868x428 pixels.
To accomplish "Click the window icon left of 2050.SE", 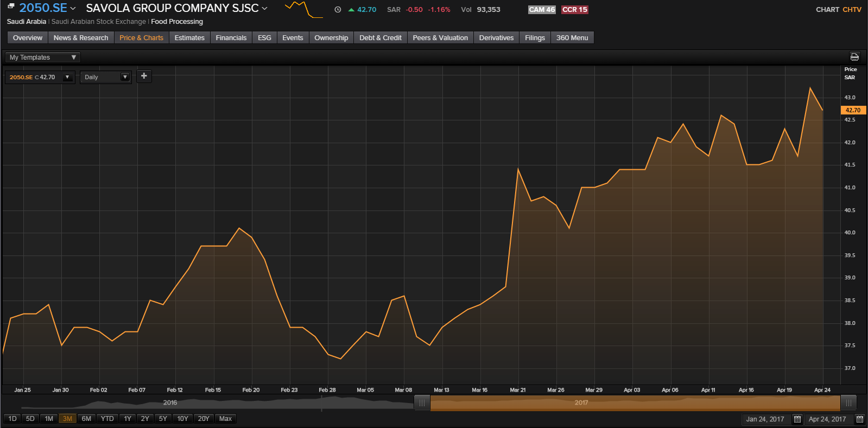I will [11, 7].
